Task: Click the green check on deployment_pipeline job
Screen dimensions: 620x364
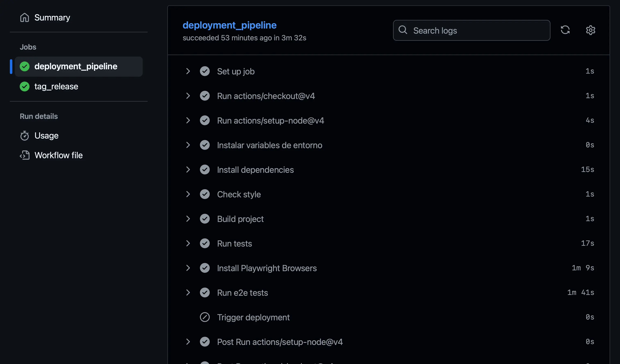Action: click(24, 66)
